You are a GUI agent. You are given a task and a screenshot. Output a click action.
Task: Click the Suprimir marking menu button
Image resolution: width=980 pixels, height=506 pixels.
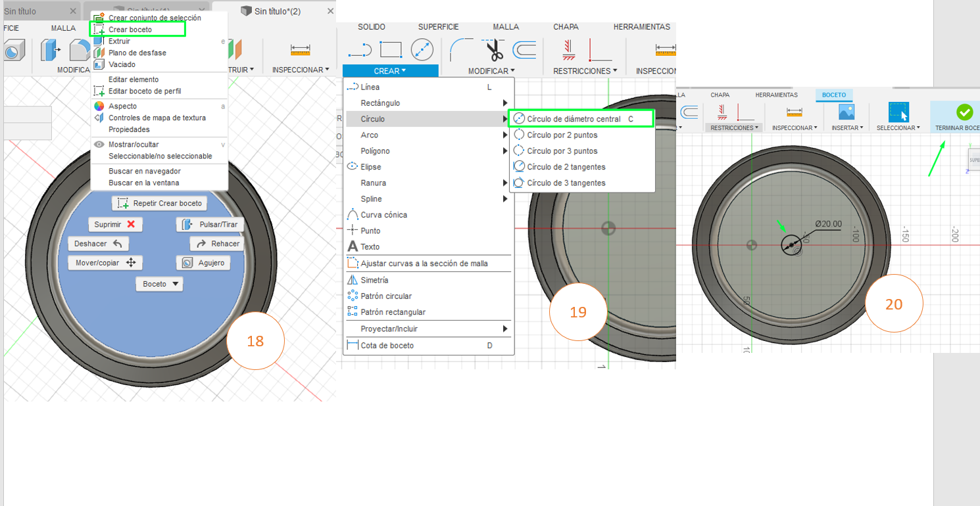pos(116,224)
